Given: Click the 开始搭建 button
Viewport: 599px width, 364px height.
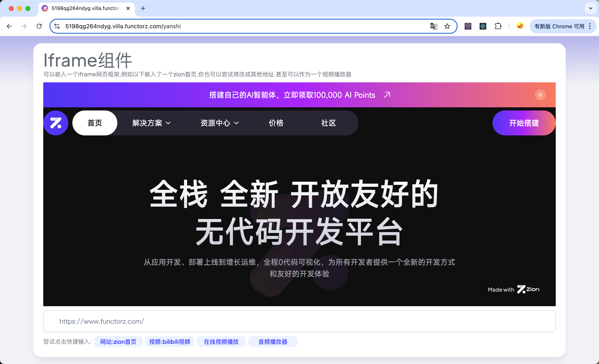Looking at the screenshot, I should (524, 123).
